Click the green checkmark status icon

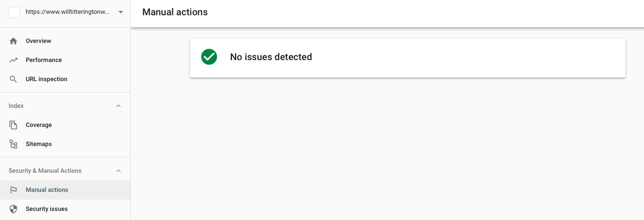[209, 57]
